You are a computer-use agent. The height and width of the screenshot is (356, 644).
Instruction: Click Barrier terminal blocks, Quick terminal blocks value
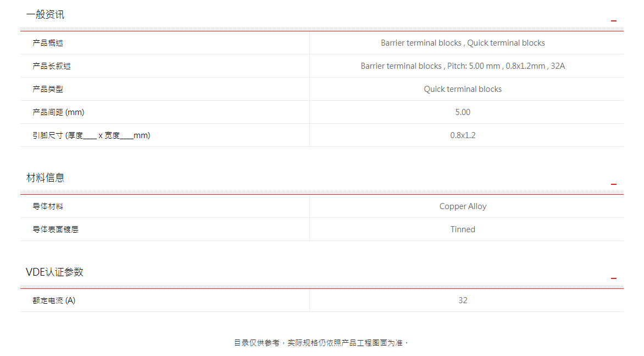pos(463,43)
